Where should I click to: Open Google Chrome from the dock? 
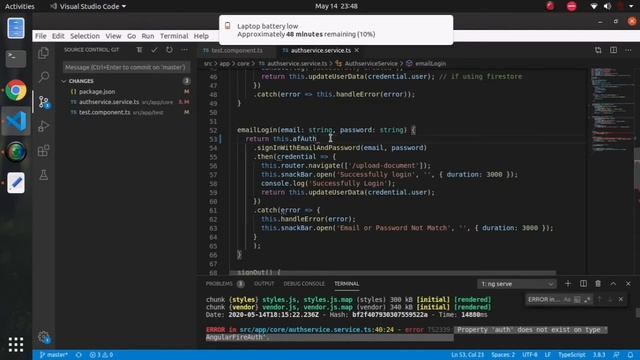pos(16,90)
